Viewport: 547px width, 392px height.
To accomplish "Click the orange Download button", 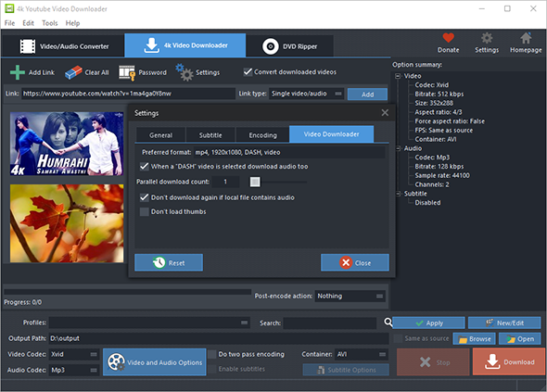I will point(509,361).
